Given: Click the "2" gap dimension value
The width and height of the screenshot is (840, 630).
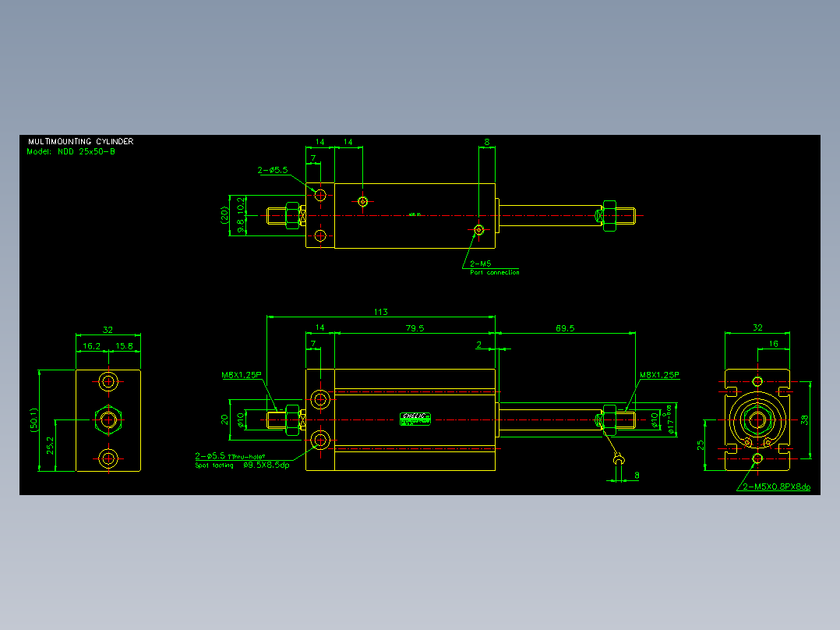Looking at the screenshot, I should click(x=479, y=345).
